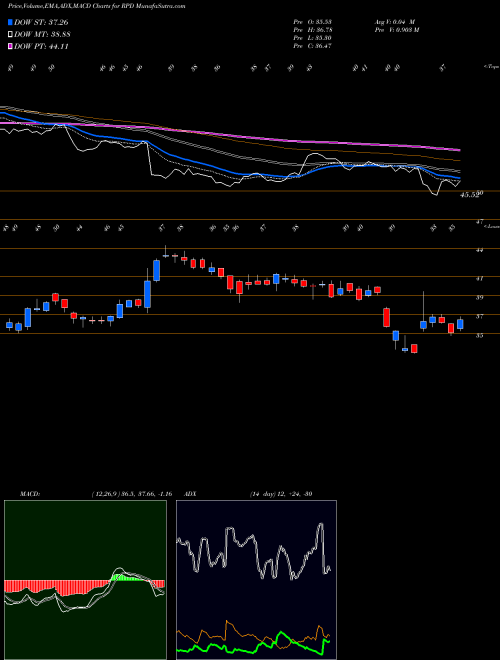The width and height of the screenshot is (500, 660).
Task: Click the white DOW MT legend square
Action: click(11, 35)
